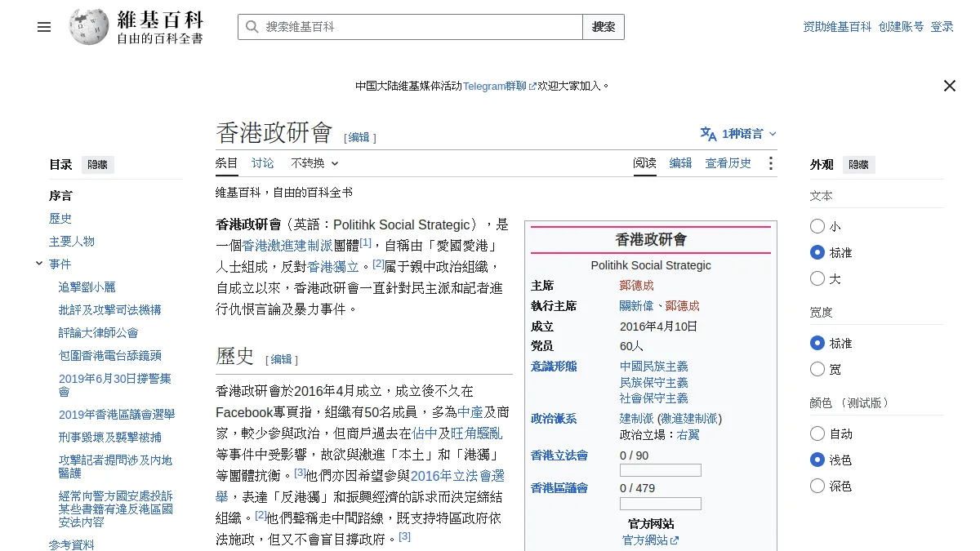The width and height of the screenshot is (980, 551).
Task: Click the 登录 link
Action: tap(942, 27)
